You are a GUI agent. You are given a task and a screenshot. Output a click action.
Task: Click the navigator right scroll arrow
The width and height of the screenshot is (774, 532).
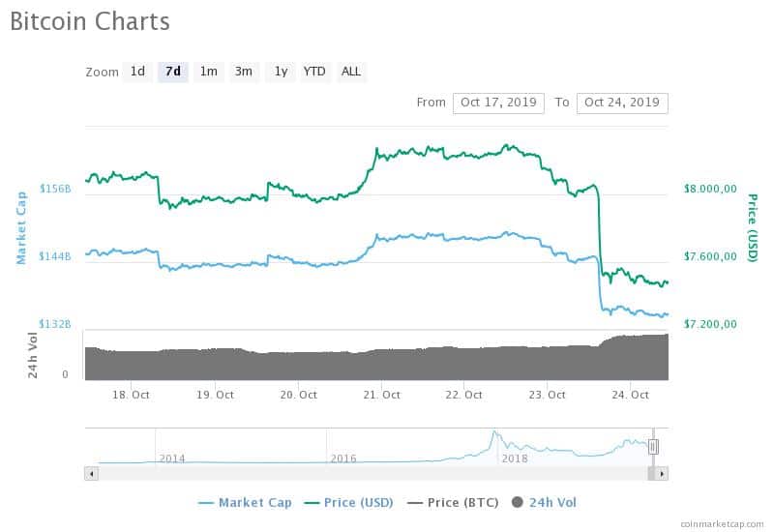(662, 474)
